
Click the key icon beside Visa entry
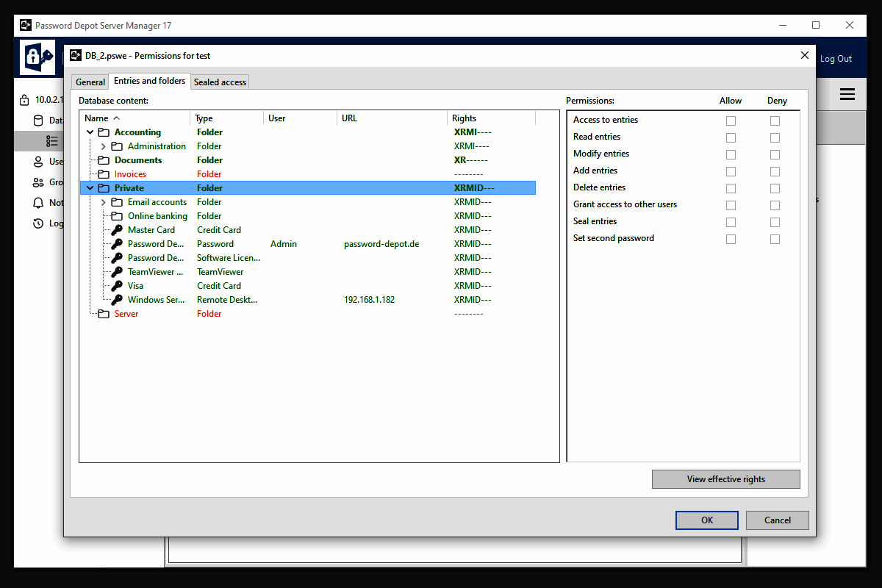(x=117, y=286)
